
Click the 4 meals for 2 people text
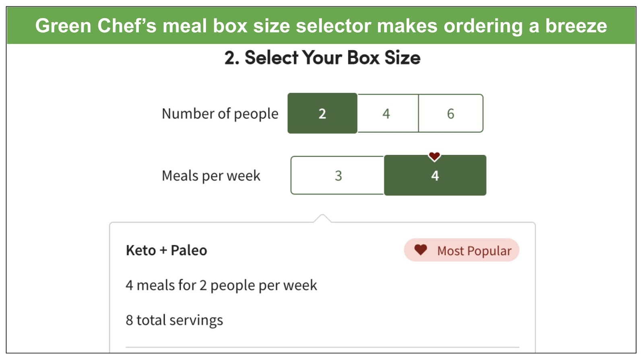[x=221, y=286]
